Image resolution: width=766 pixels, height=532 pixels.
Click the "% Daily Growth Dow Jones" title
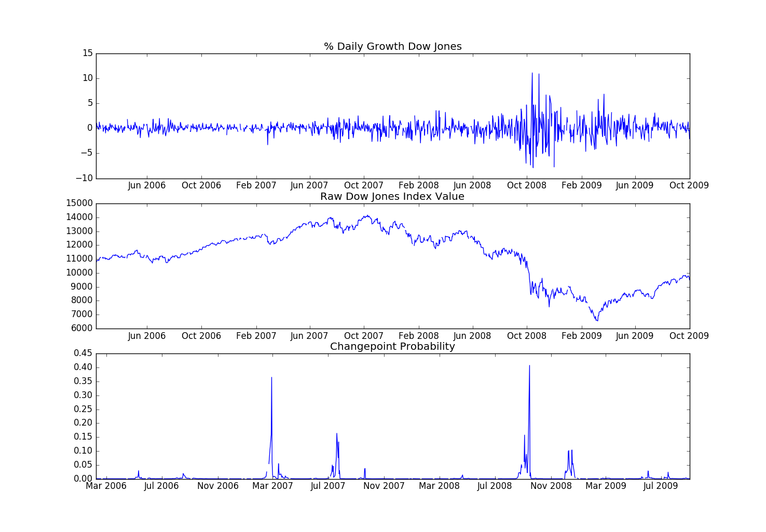point(392,47)
